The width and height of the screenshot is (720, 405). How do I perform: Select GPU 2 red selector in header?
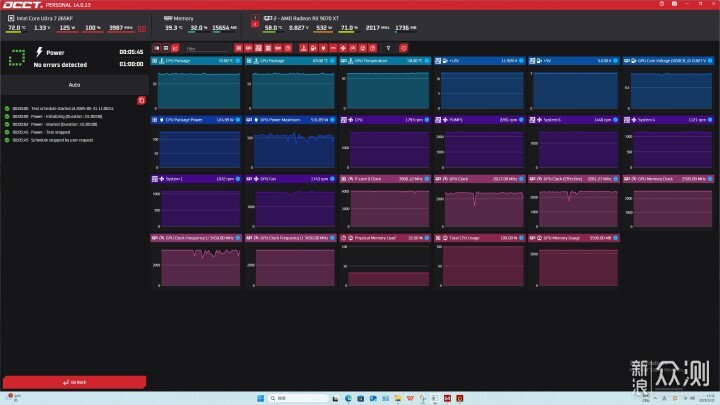(x=255, y=24)
